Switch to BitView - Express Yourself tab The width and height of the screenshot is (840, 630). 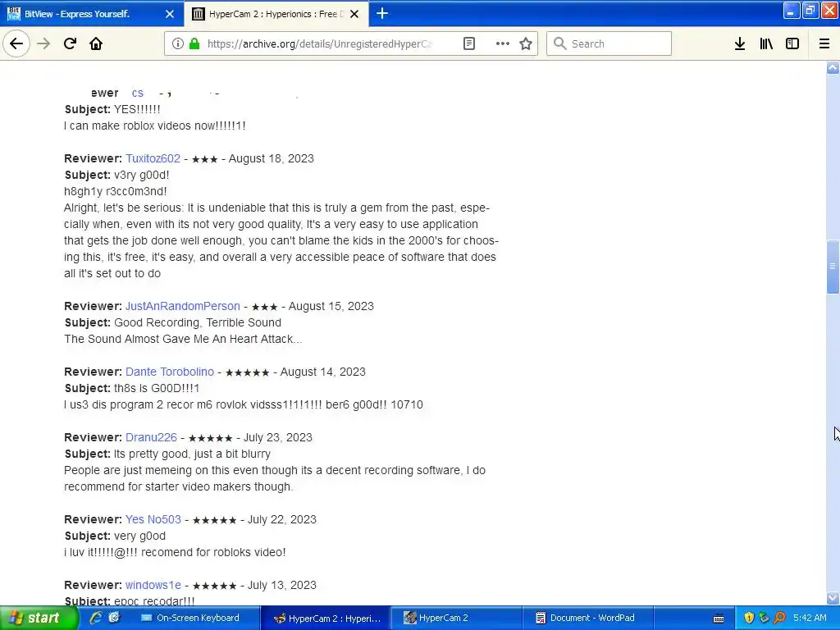point(92,13)
